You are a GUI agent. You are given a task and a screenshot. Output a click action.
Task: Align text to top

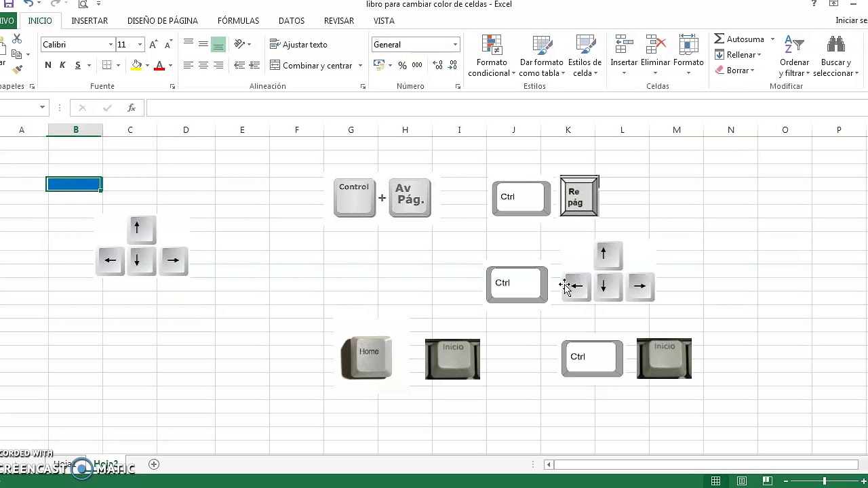tap(189, 44)
